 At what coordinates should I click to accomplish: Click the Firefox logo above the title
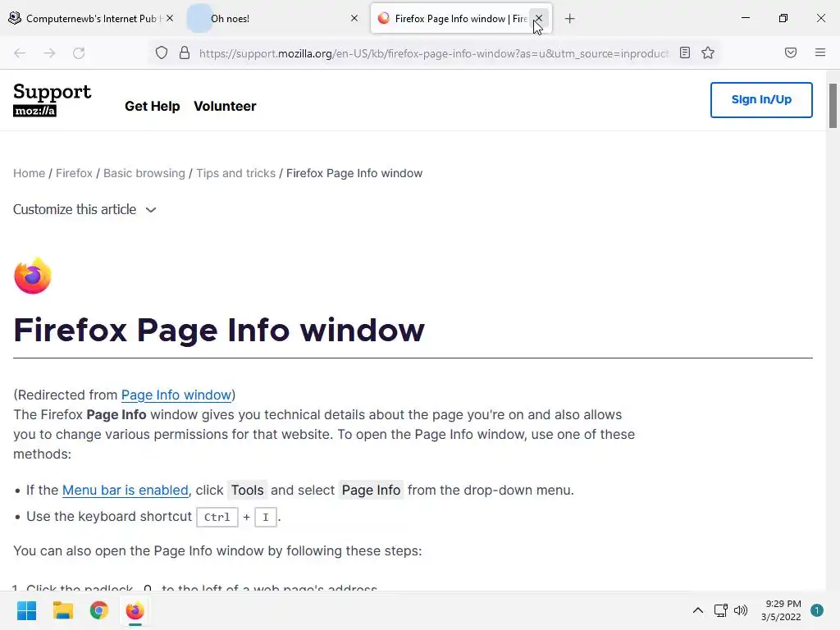32,276
